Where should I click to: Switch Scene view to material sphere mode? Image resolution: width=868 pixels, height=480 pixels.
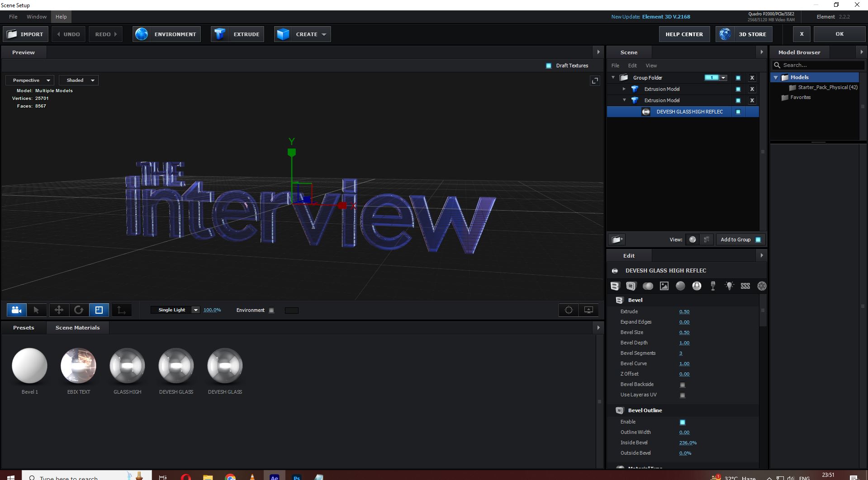coord(693,240)
